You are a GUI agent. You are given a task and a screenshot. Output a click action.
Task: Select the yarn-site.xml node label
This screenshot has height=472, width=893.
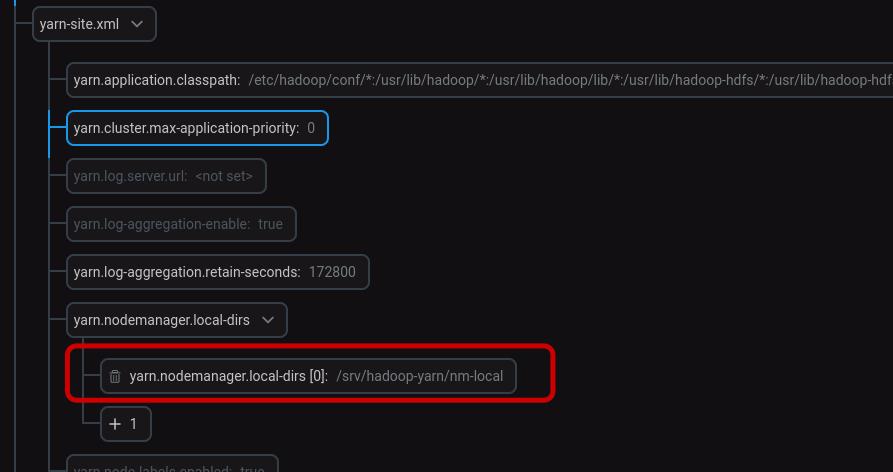click(x=79, y=24)
